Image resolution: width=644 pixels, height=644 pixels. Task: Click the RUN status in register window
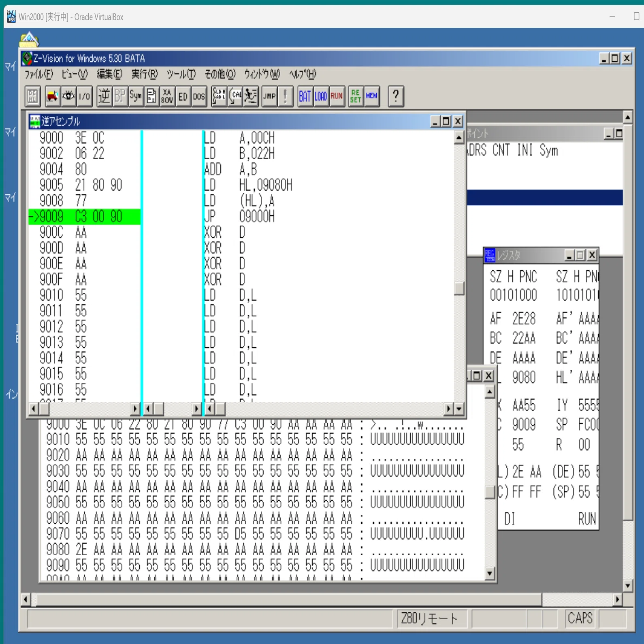point(587,519)
